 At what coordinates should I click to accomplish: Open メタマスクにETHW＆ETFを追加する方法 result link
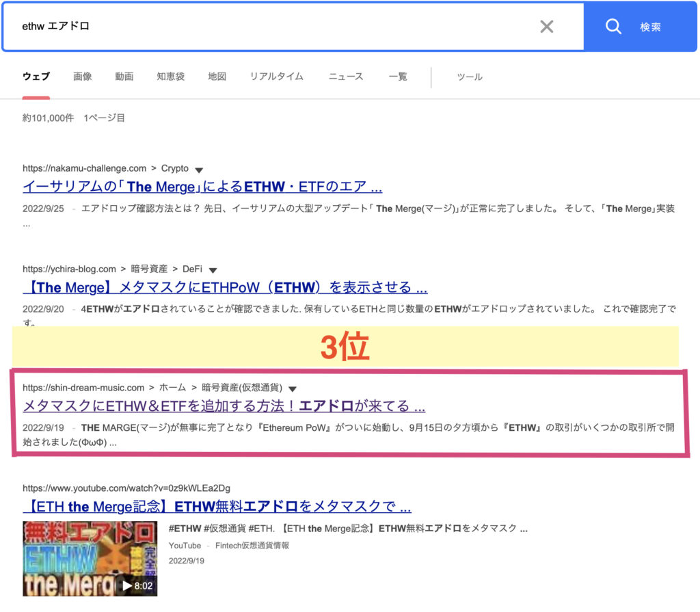coord(224,406)
